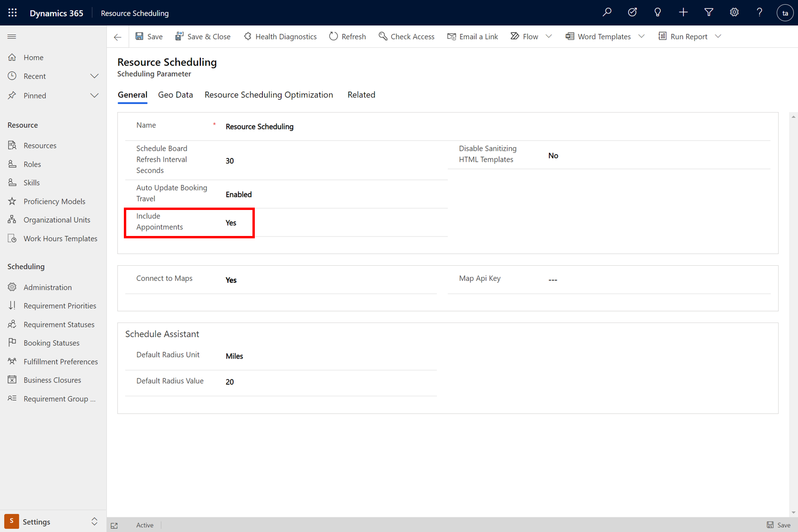The image size is (798, 532).
Task: Click the search magnifier icon
Action: click(x=607, y=13)
